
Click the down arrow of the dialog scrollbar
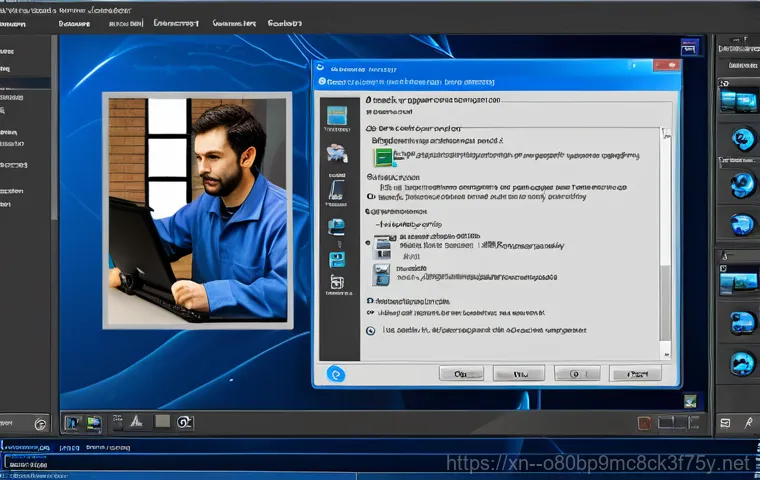[x=666, y=355]
